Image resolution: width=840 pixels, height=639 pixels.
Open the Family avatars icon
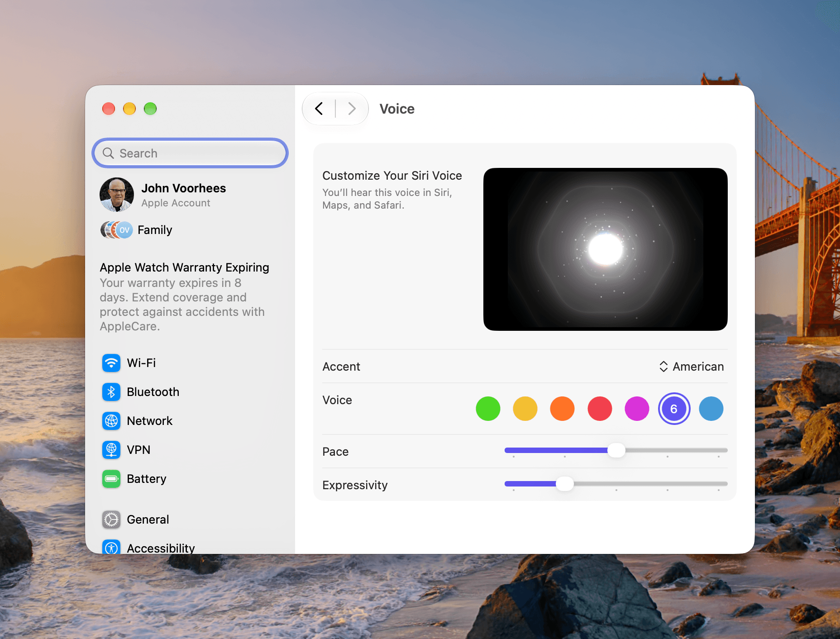117,230
